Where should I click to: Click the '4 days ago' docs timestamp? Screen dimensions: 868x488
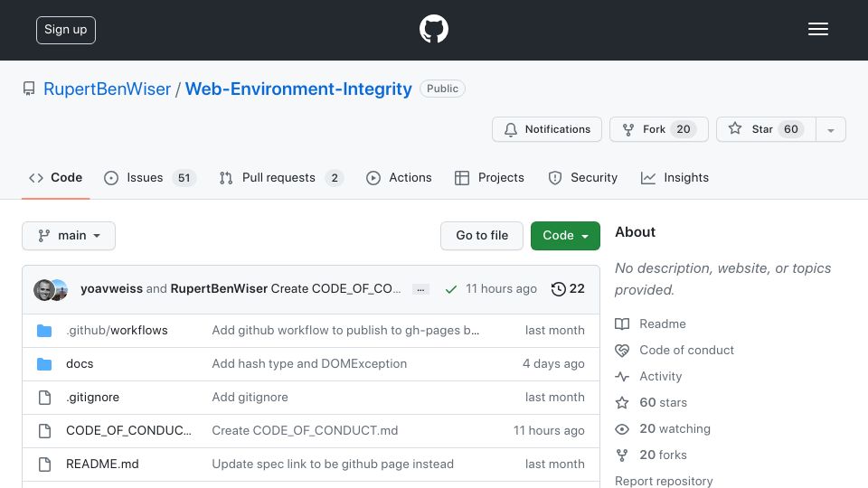coord(553,364)
